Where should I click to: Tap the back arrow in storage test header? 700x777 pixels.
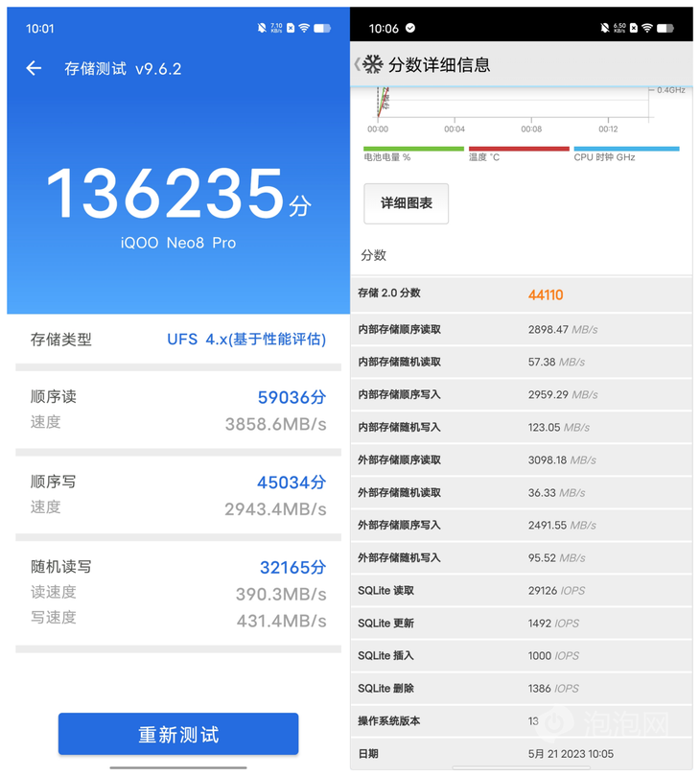[x=34, y=68]
